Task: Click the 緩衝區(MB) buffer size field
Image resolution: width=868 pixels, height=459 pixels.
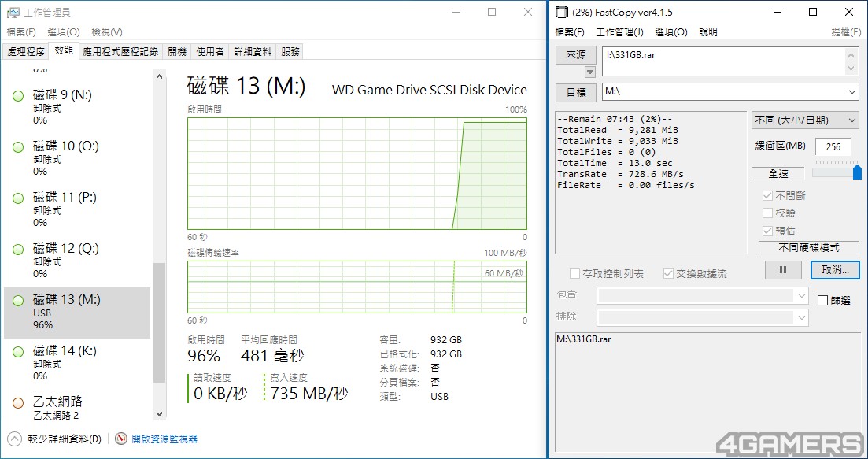Action: (833, 146)
